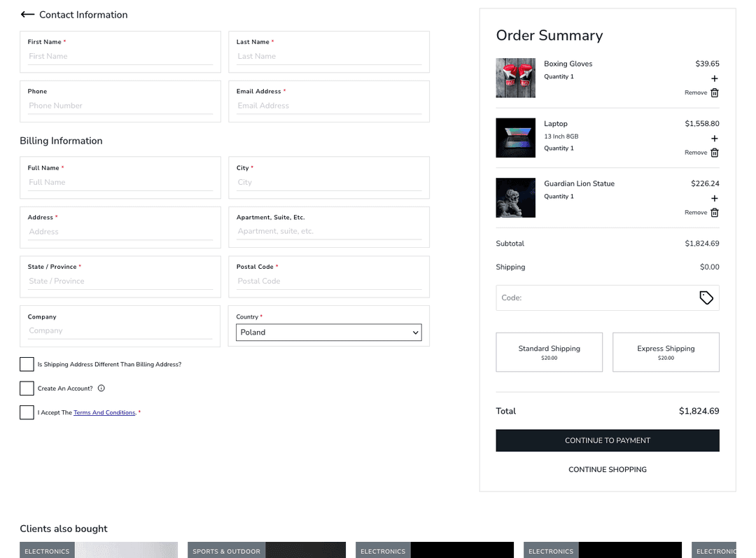756x558 pixels.
Task: Click the tag icon in the promo code field
Action: 706,298
